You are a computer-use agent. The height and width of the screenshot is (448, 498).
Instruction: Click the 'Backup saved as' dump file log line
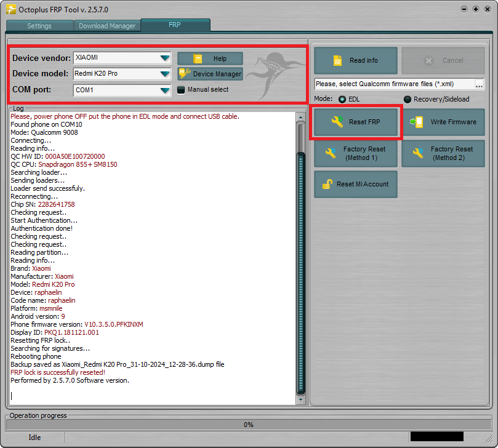pyautogui.click(x=118, y=364)
